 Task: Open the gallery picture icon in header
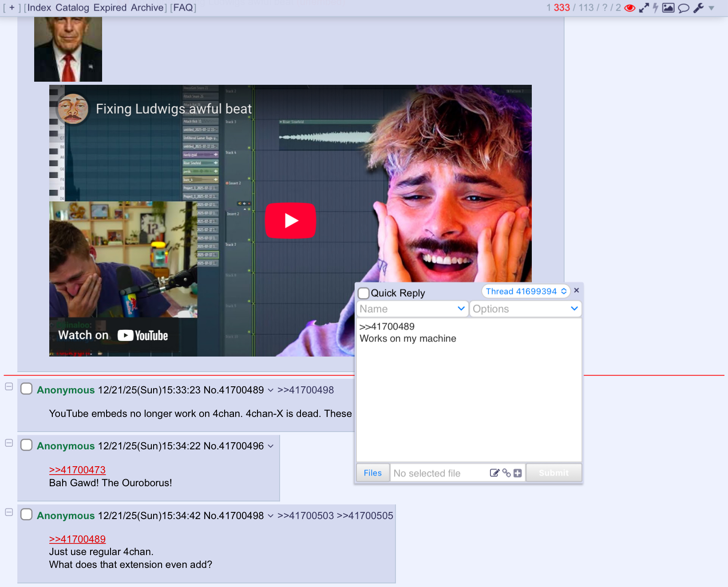point(668,8)
